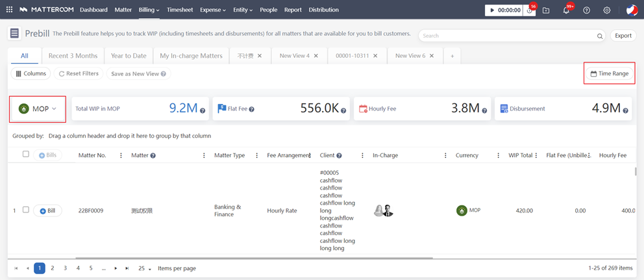This screenshot has width=644, height=280.
Task: Open the settings gear icon
Action: [606, 10]
